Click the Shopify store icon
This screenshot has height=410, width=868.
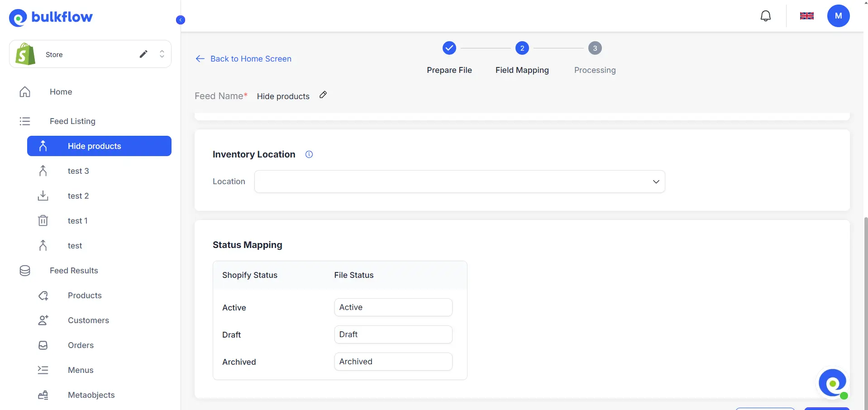point(24,54)
